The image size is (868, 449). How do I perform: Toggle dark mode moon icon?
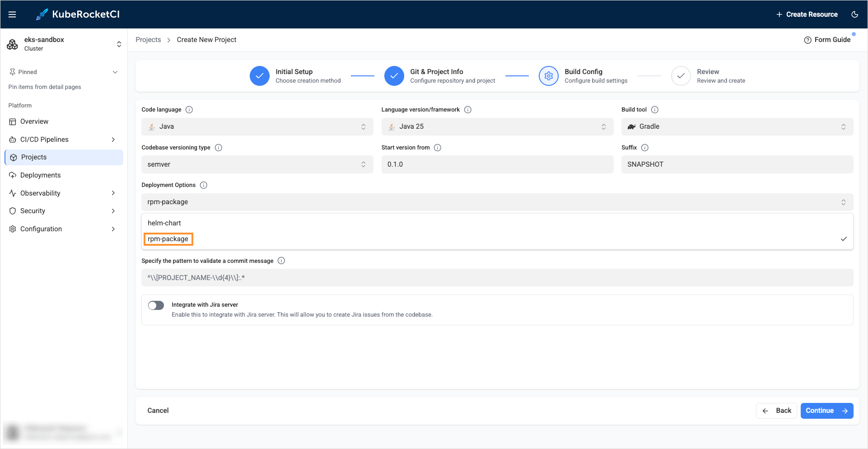[x=854, y=14]
